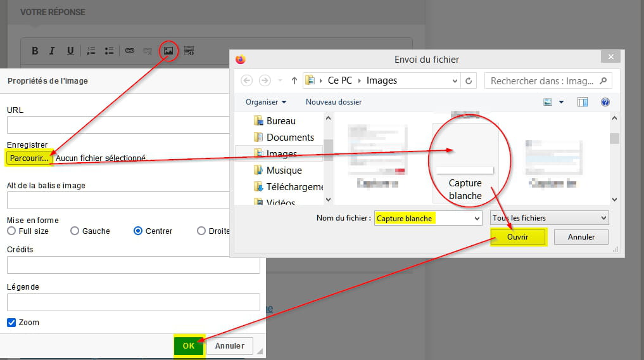This screenshot has height=360, width=644.
Task: Click the Bold formatting icon
Action: click(x=35, y=51)
